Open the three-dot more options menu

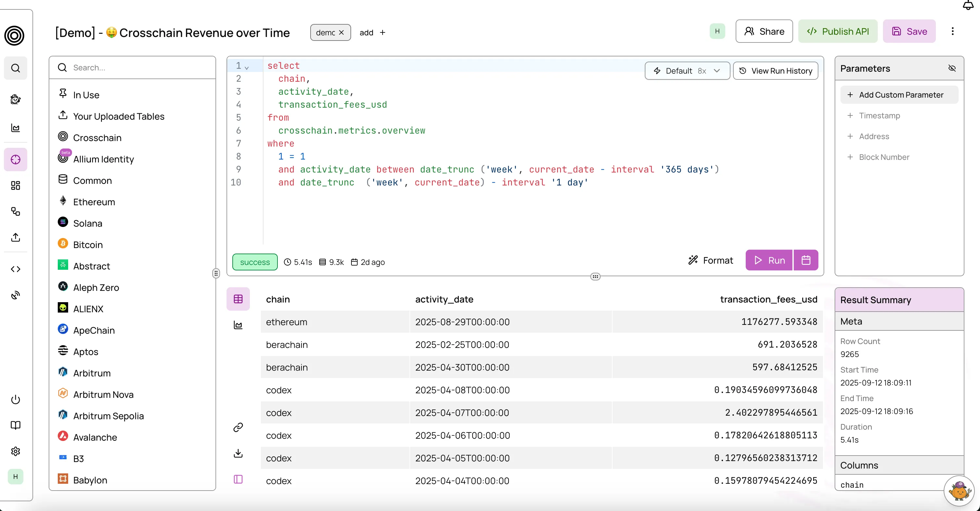[953, 31]
